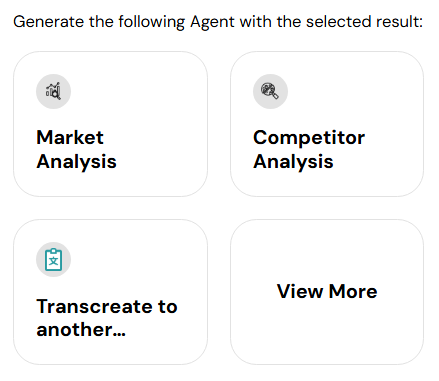
Task: Click the "Market Analysis" title text
Action: (76, 149)
